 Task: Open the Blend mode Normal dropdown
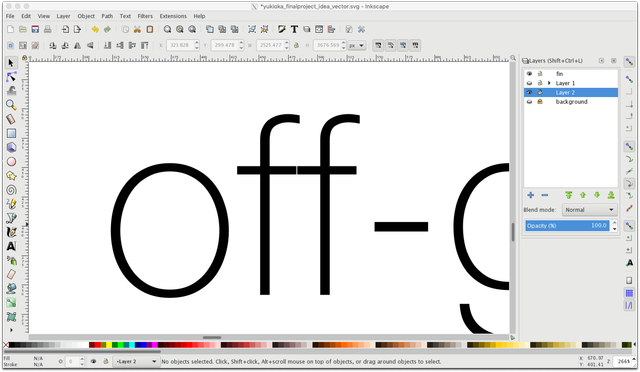(589, 209)
